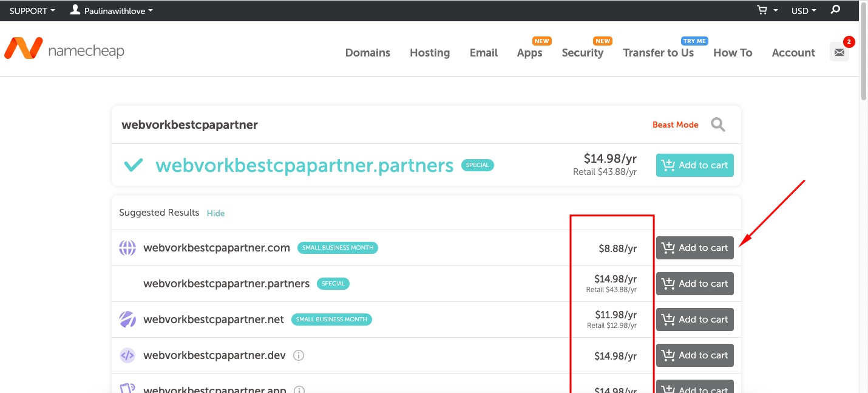Open the Security menu

583,53
